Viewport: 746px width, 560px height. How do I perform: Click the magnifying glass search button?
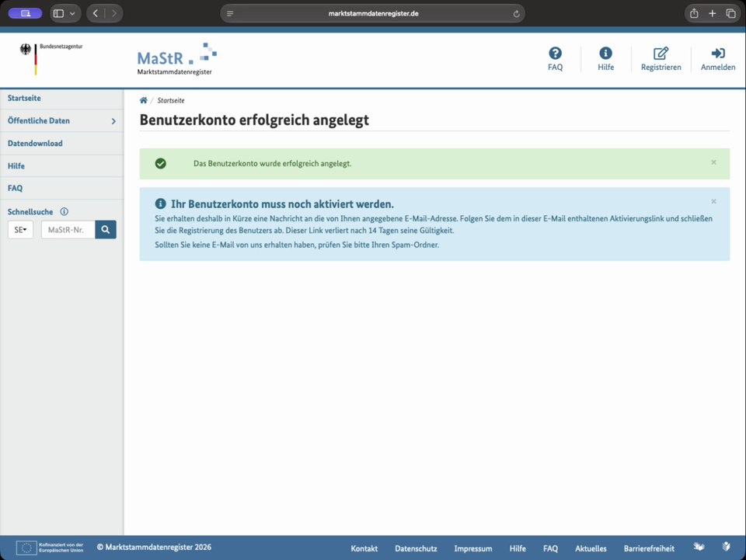106,230
